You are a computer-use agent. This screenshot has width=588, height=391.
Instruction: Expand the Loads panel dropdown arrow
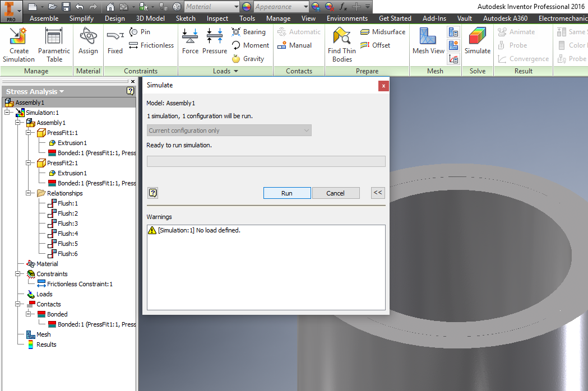click(236, 71)
